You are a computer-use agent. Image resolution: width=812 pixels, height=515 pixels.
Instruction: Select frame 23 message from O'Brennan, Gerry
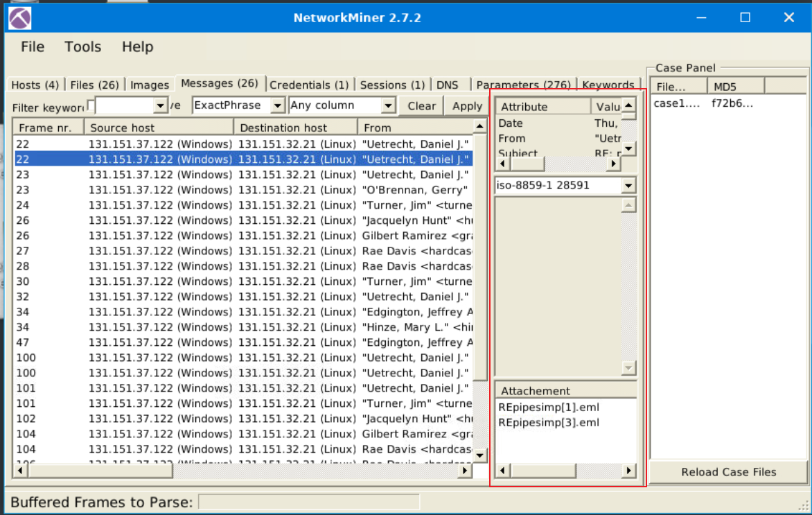tap(243, 190)
